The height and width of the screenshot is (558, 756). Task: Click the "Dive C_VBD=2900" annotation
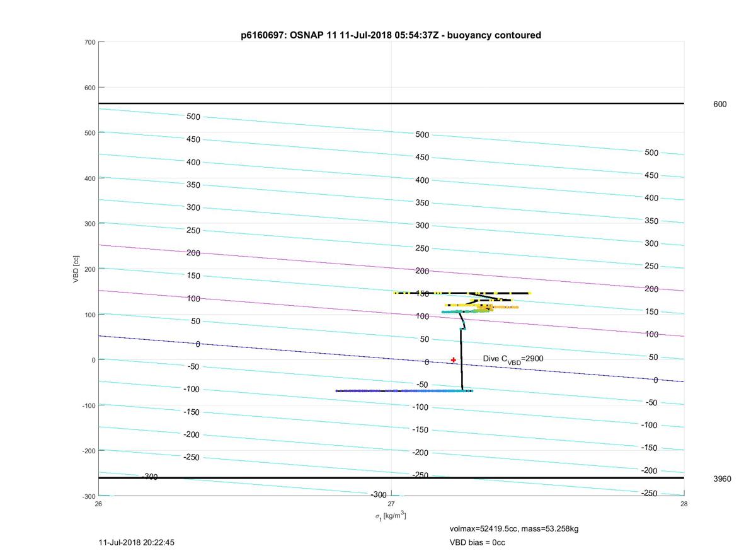513,359
